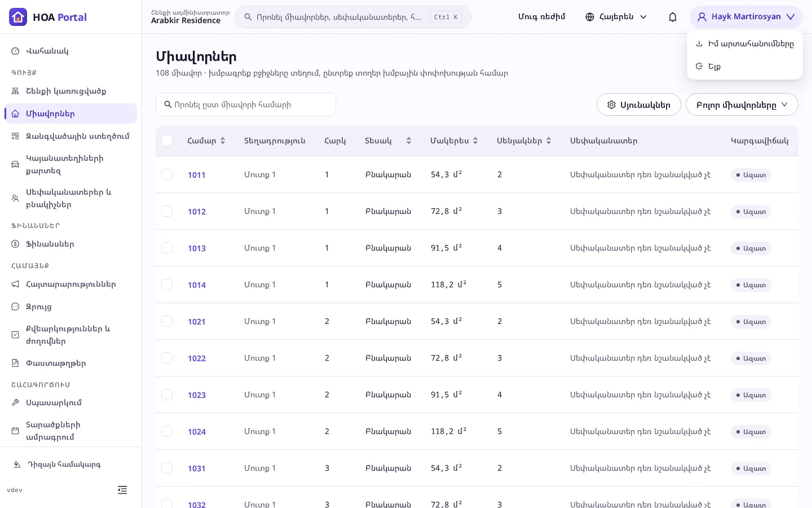Image resolution: width=812 pixels, height=508 pixels.
Task: Click the Arabkir Residence building name
Action: (x=186, y=21)
